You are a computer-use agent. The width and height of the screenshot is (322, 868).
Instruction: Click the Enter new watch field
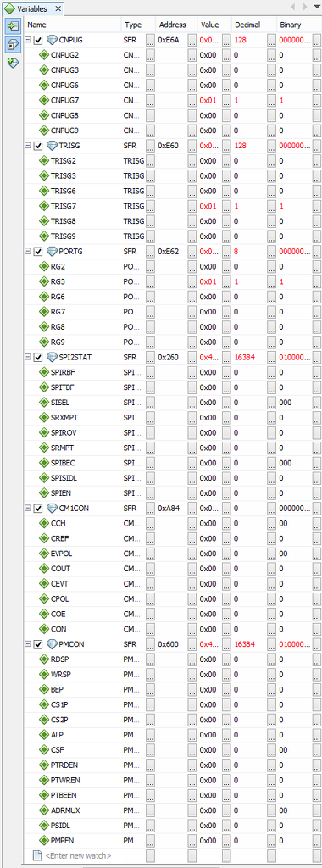pos(78,855)
